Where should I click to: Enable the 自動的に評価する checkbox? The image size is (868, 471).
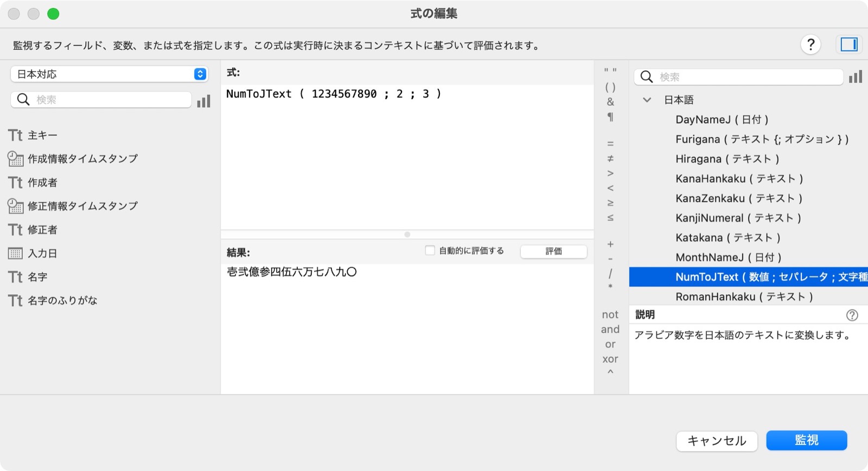pos(430,250)
